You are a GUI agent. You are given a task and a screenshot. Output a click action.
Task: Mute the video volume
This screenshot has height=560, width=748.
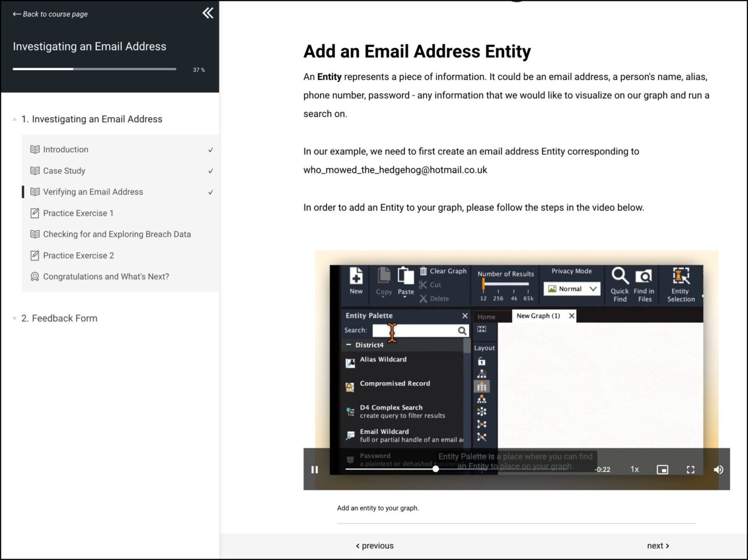(718, 469)
